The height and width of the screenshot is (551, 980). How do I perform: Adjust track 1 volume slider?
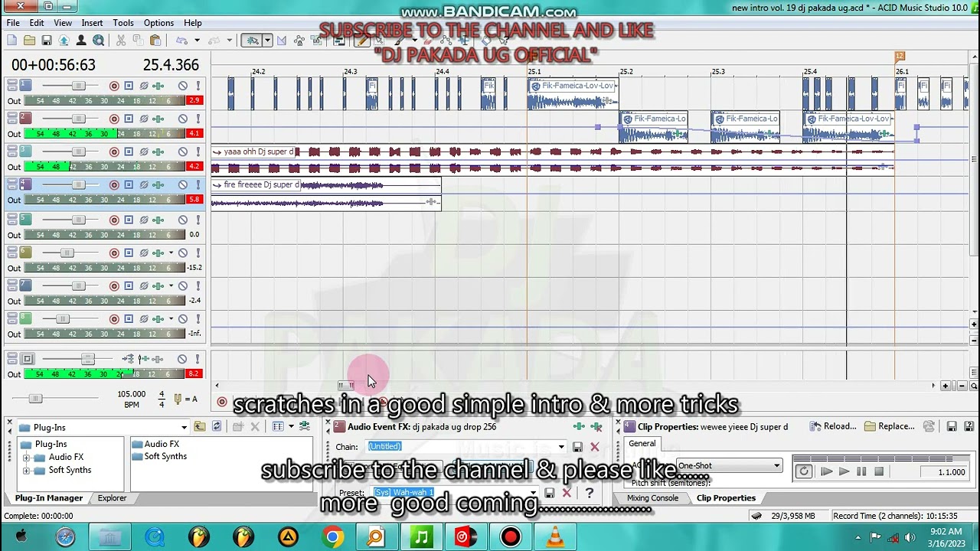(77, 86)
